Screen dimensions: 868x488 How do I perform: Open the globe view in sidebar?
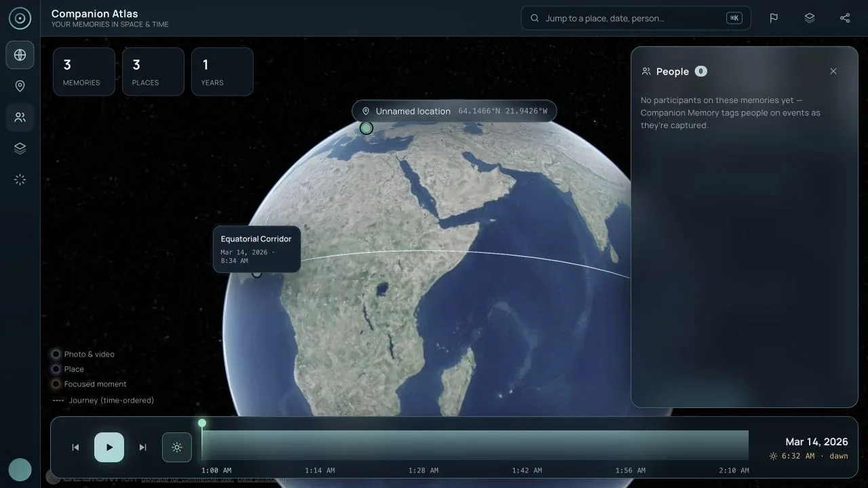coord(20,55)
